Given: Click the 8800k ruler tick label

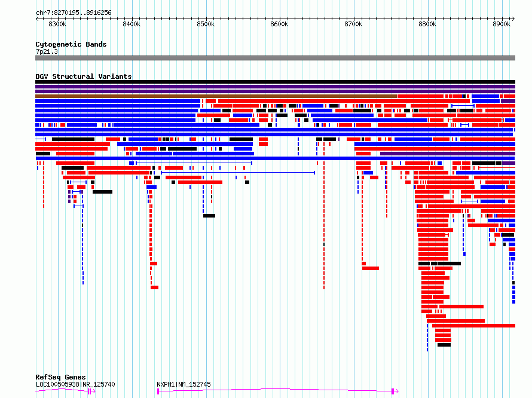Looking at the screenshot, I should pyautogui.click(x=427, y=24).
